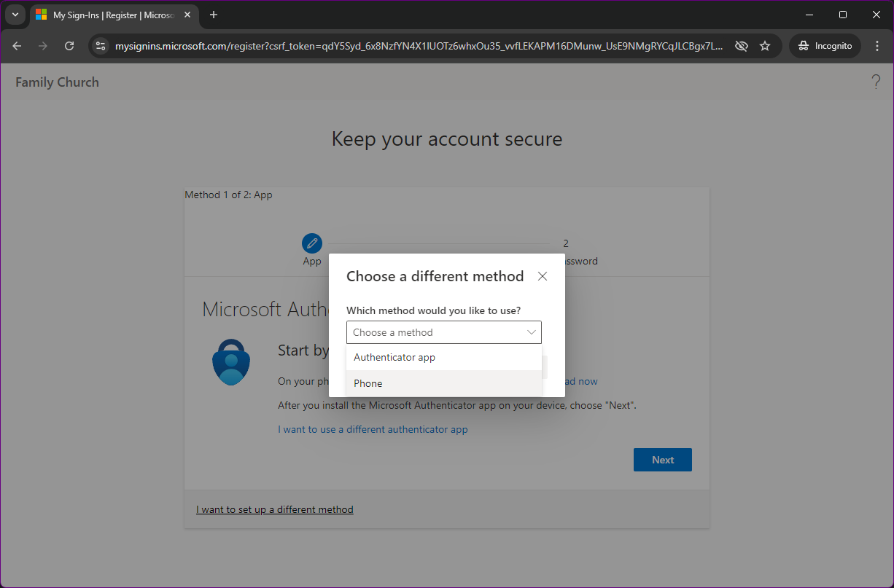This screenshot has height=588, width=894.
Task: Select Authenticator app from the method list
Action: tap(443, 357)
